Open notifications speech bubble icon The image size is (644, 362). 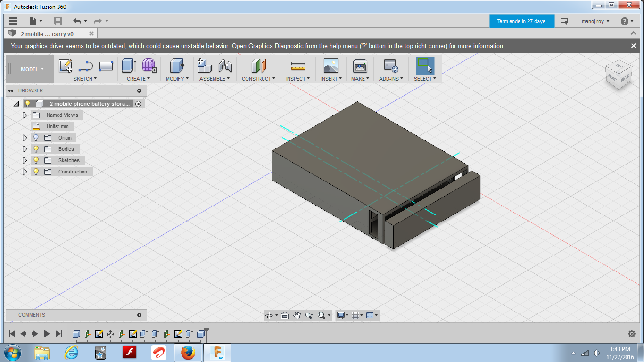pyautogui.click(x=564, y=21)
